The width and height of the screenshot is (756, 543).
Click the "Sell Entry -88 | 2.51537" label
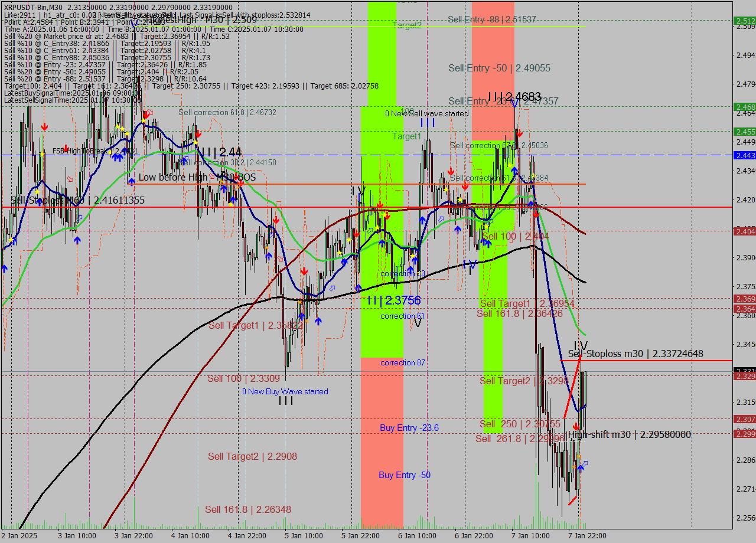coord(492,19)
